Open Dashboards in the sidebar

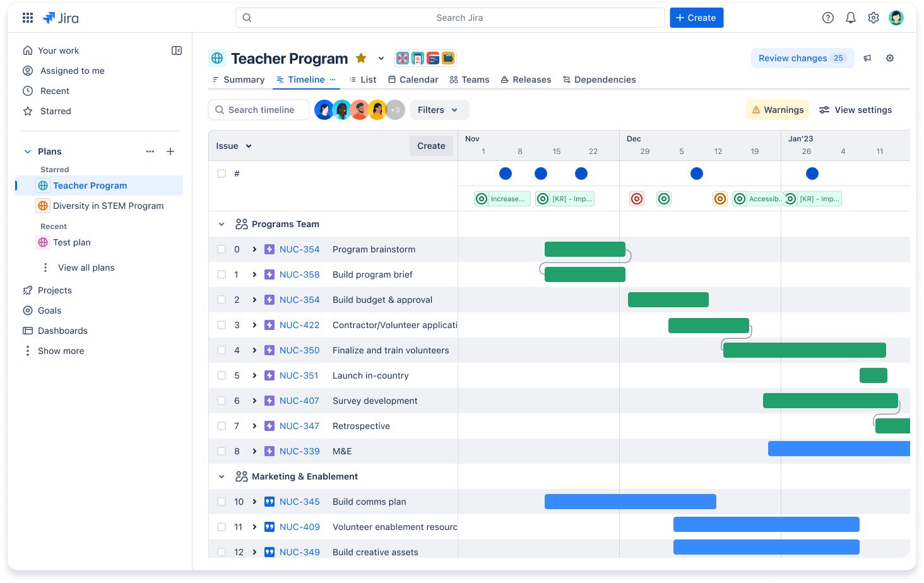pyautogui.click(x=55, y=331)
